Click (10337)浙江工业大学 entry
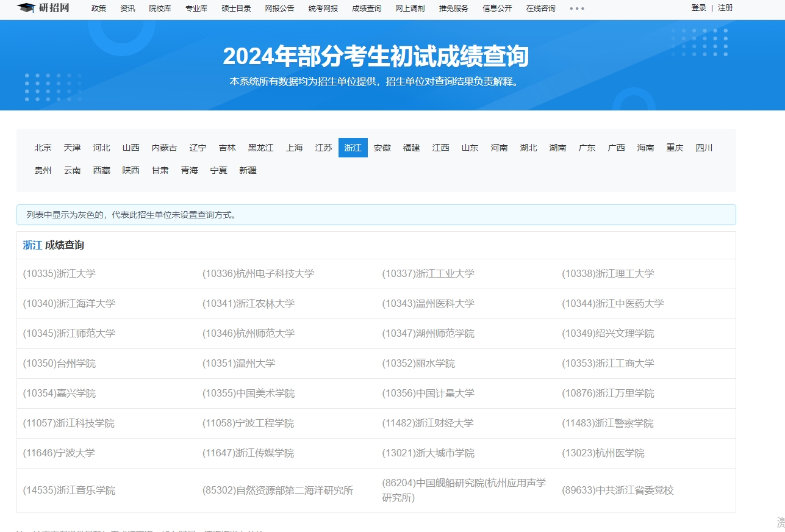785x532 pixels. (x=428, y=274)
